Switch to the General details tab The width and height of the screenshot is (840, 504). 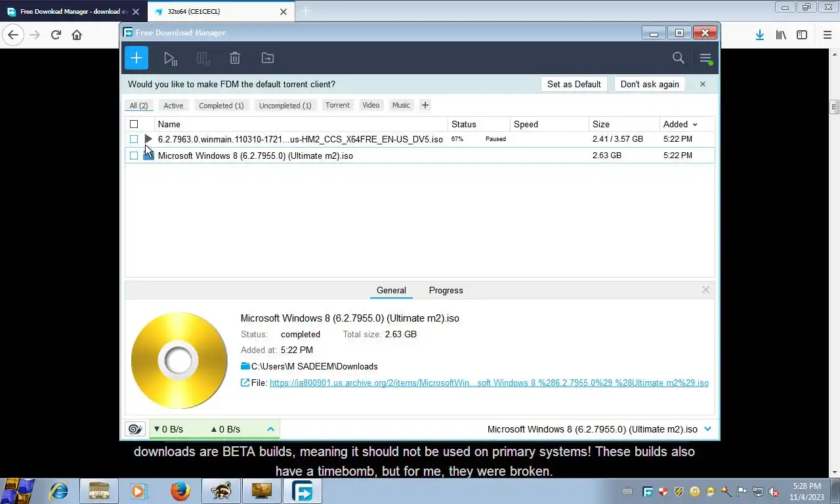point(391,290)
